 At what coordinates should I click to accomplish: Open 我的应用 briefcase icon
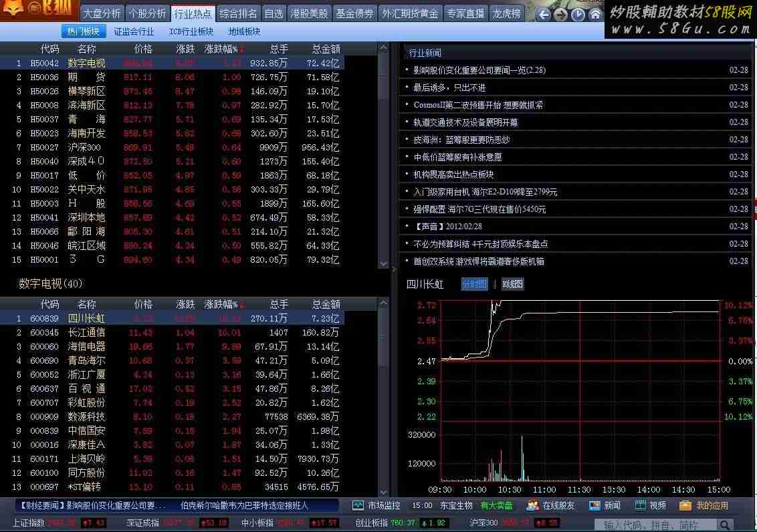tap(685, 505)
